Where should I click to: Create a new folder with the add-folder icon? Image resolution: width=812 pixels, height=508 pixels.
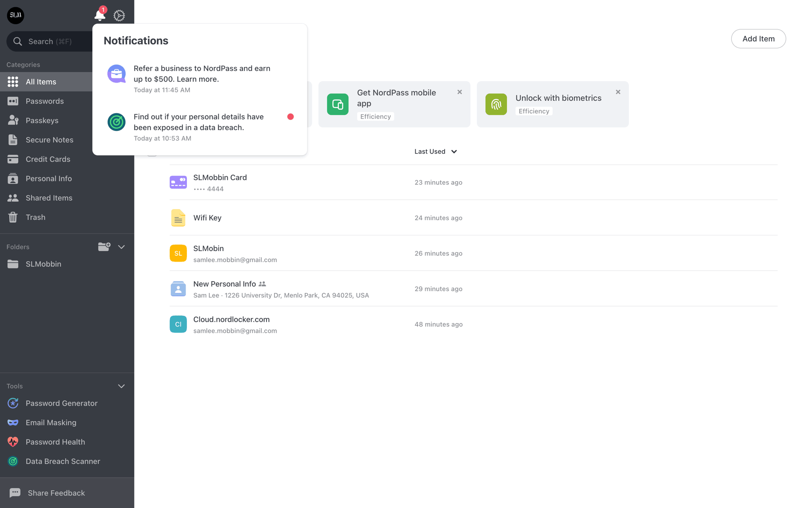[x=104, y=247]
